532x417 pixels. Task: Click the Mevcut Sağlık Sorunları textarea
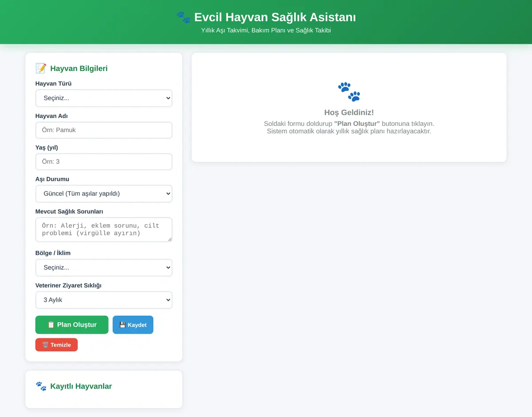(x=104, y=230)
